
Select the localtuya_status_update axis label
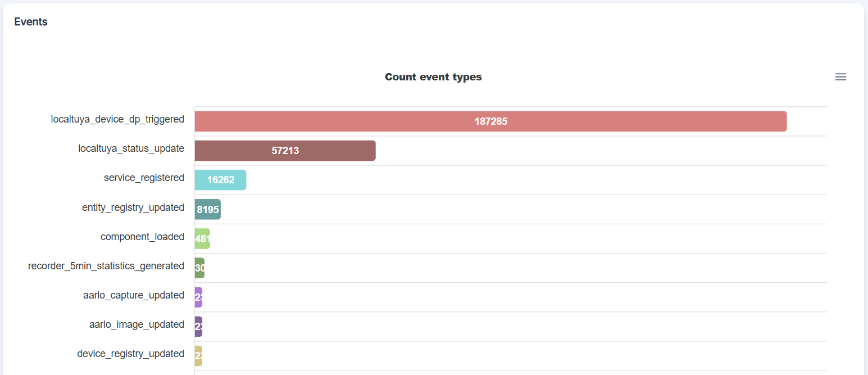tap(131, 148)
